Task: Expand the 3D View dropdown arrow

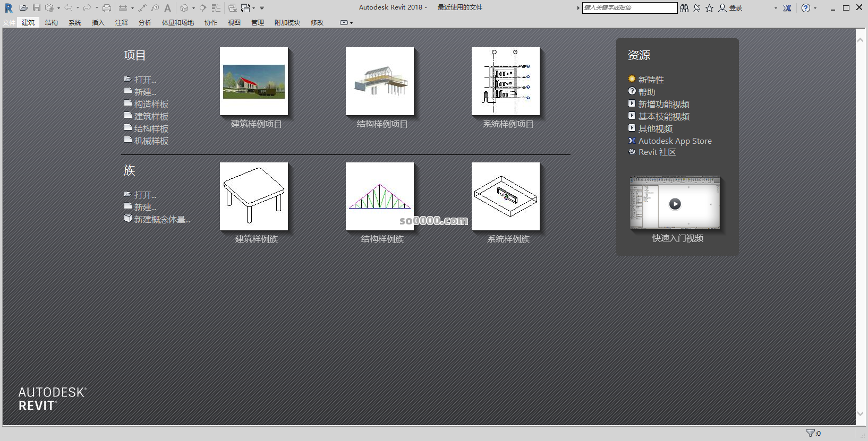Action: point(193,8)
